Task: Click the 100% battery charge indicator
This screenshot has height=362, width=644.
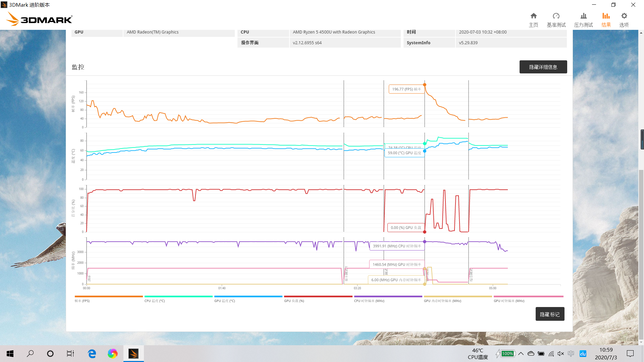Action: point(507,354)
